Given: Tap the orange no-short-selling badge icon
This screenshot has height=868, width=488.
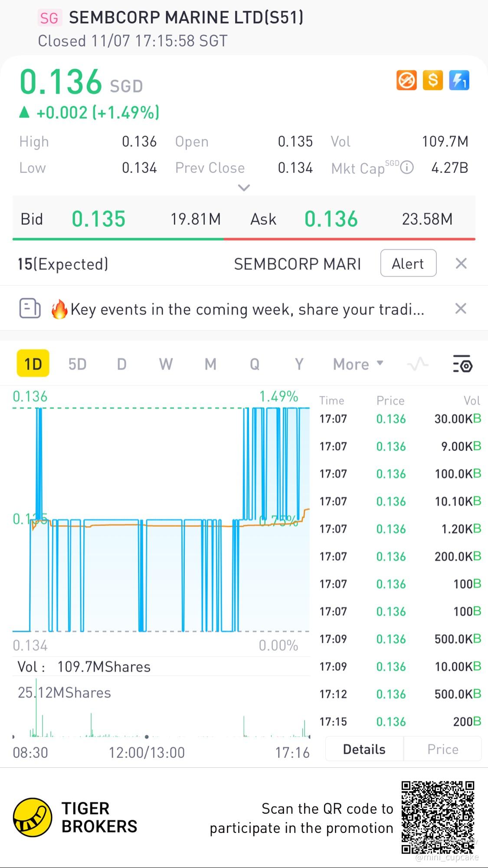Looking at the screenshot, I should click(406, 80).
